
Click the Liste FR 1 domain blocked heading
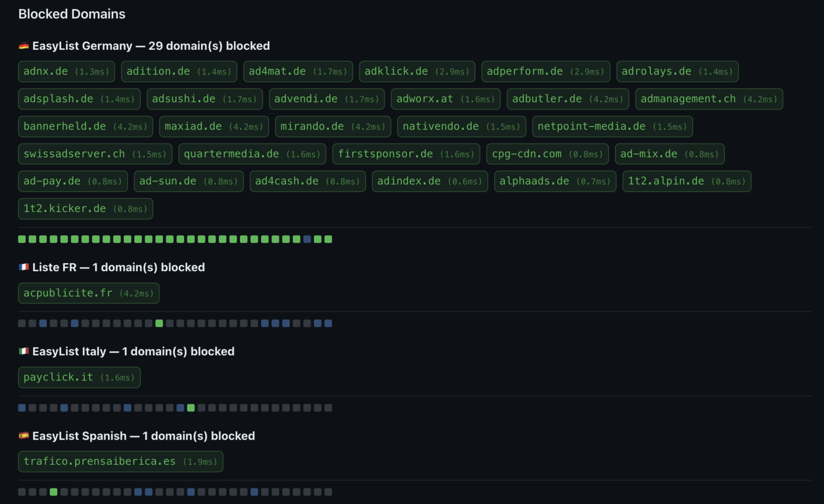tap(112, 267)
